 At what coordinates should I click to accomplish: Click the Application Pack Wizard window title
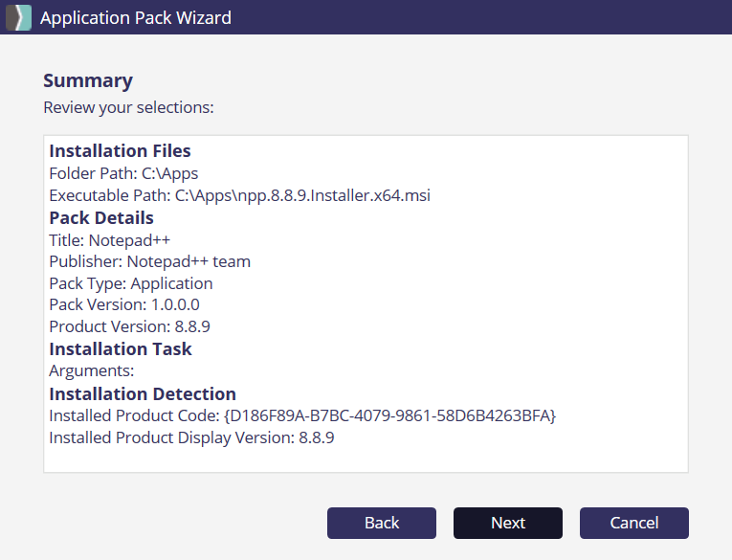136,17
